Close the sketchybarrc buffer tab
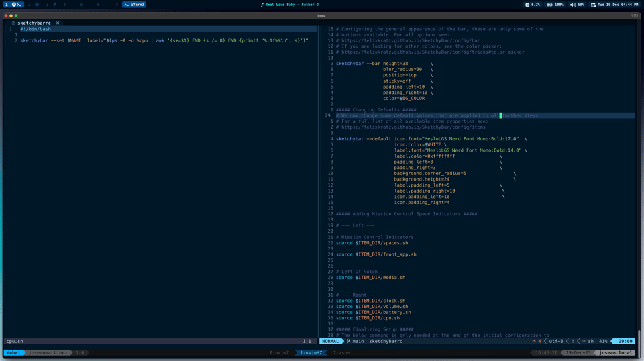 tap(58, 23)
